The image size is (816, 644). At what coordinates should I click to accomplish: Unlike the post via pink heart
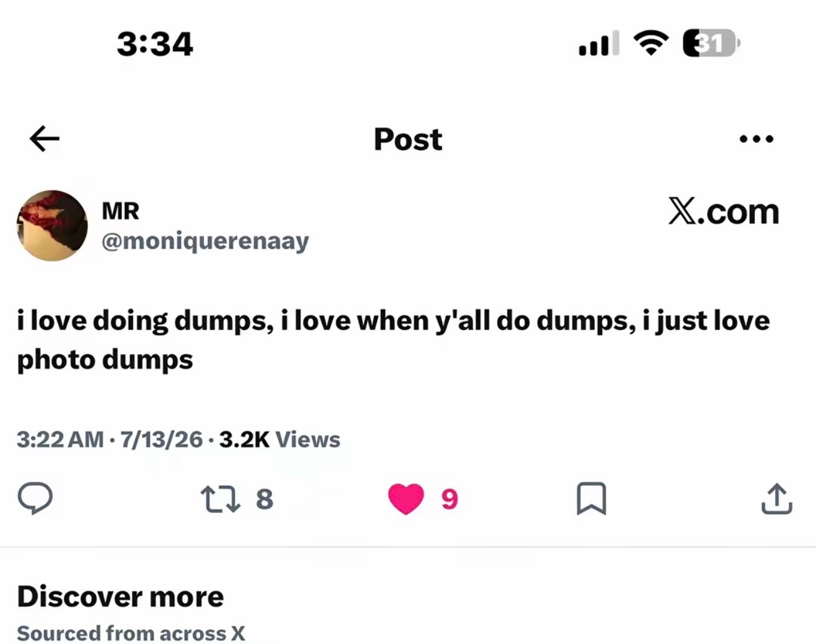tap(406, 499)
